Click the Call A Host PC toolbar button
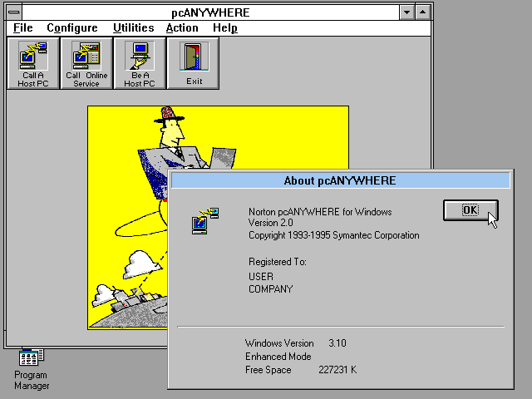 tap(33, 63)
